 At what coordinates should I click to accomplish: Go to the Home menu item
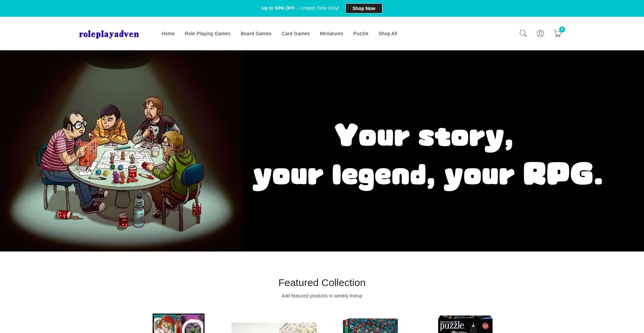[x=168, y=34]
